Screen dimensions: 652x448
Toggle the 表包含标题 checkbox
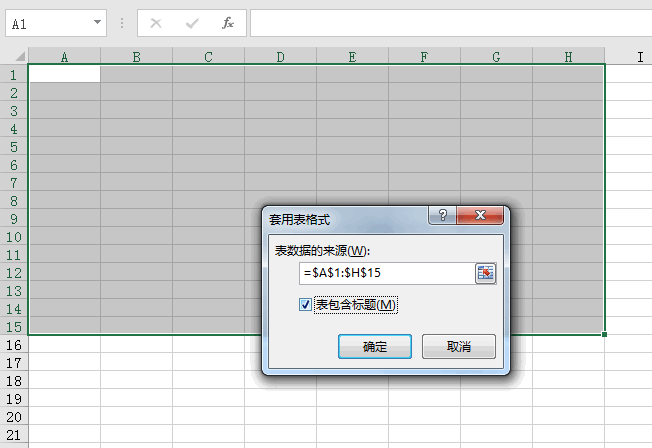click(x=306, y=305)
